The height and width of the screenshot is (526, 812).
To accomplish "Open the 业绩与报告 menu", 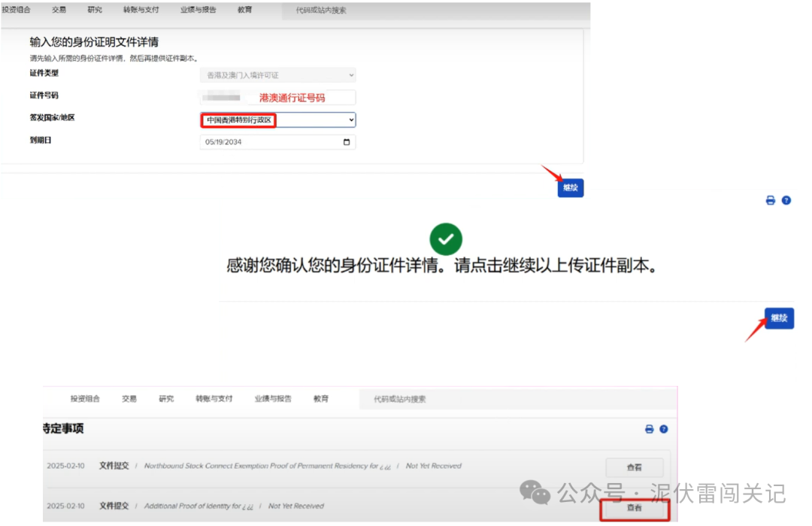I will [x=198, y=10].
